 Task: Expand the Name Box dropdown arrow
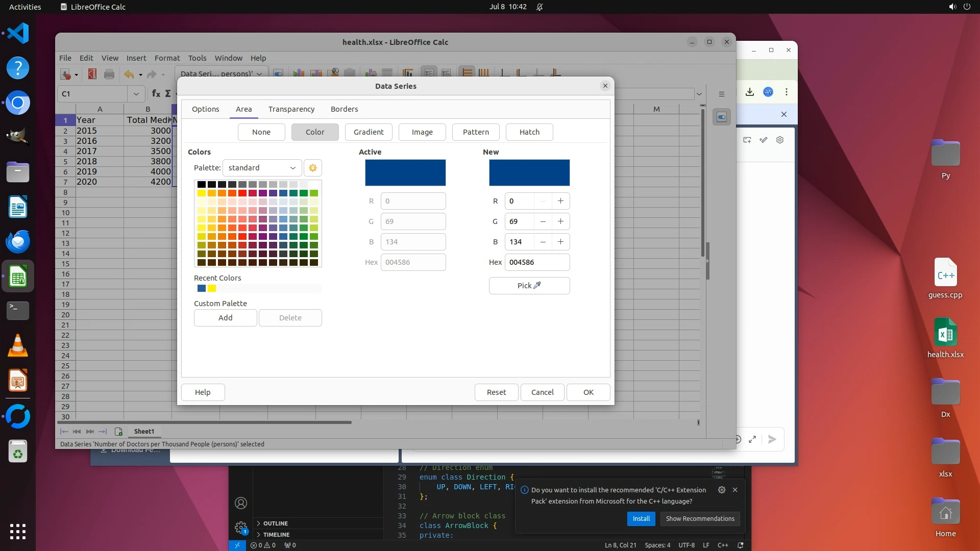tap(136, 93)
